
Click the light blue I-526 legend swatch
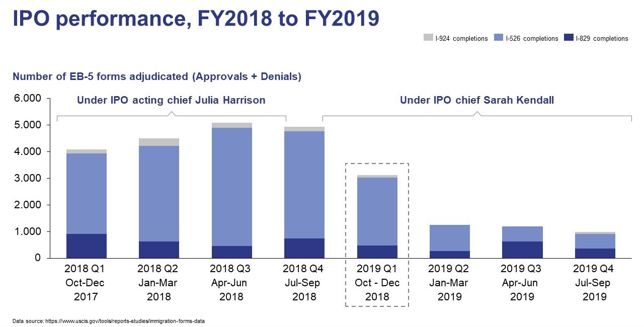[500, 38]
